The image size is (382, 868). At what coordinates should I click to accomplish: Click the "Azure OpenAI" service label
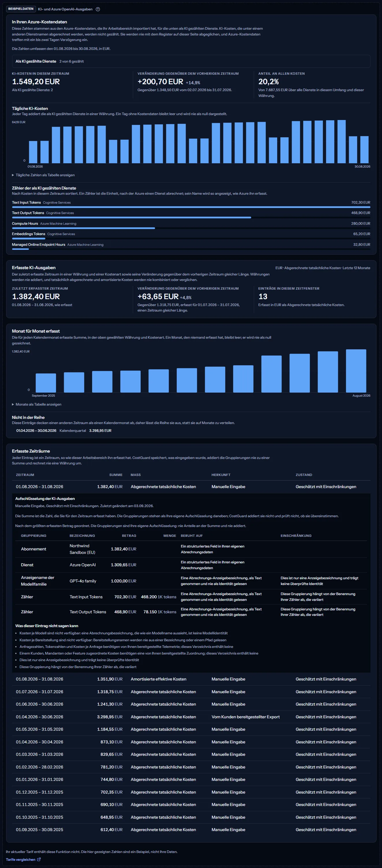tap(83, 565)
